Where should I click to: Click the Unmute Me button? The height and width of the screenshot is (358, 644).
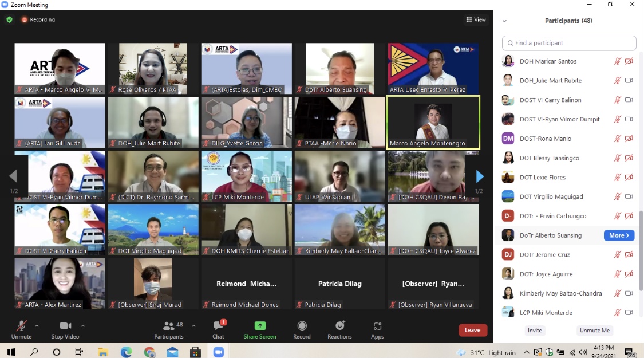[594, 330]
